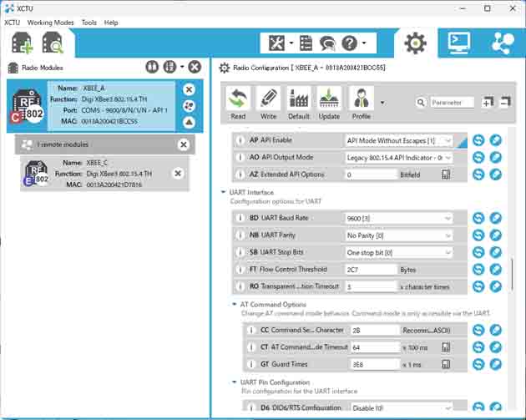
Task: Switch to Configuration working mode gear
Action: (415, 43)
